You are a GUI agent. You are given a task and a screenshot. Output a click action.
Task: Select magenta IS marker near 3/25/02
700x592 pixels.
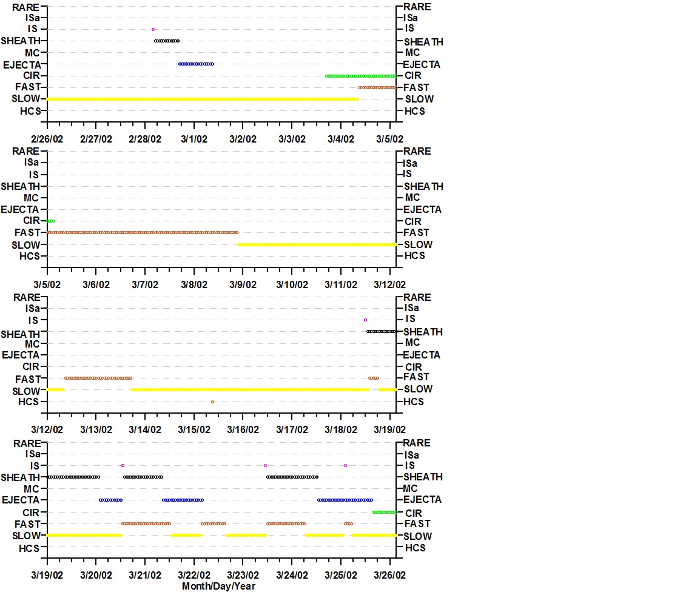[346, 466]
